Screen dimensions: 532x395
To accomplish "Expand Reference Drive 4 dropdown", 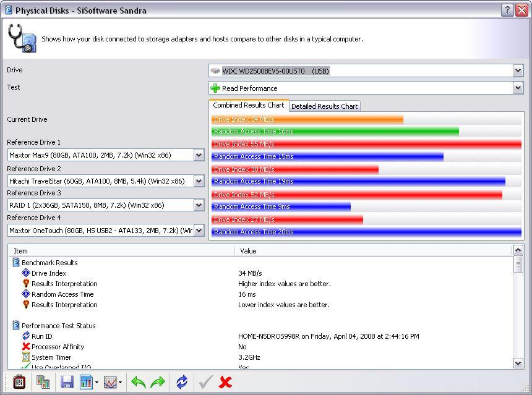I will 199,231.
